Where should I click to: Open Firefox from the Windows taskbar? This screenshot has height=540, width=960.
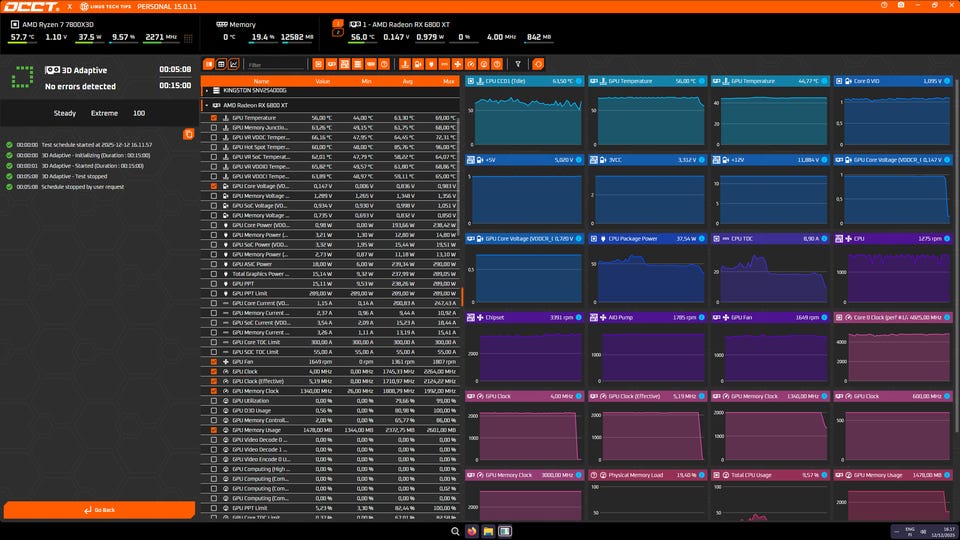[x=471, y=530]
